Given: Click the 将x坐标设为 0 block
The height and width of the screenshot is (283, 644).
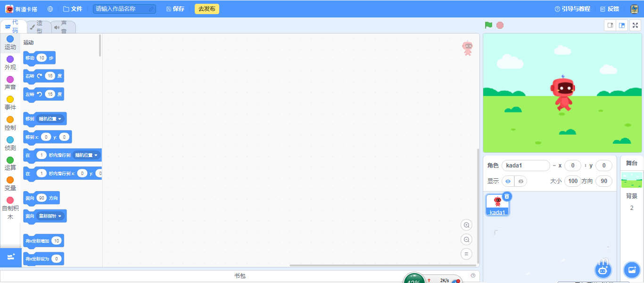Looking at the screenshot, I should pos(43,258).
